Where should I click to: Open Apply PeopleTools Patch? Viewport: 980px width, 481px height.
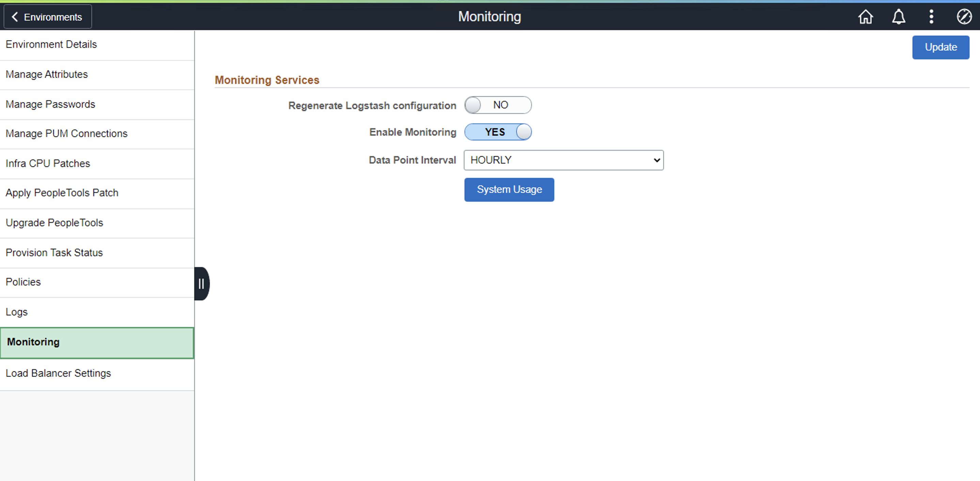pos(62,192)
